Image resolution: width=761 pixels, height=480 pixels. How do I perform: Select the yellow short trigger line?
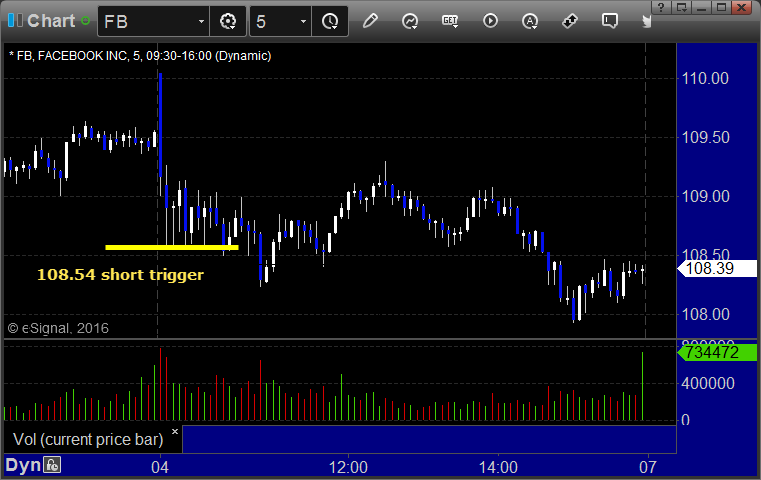172,248
